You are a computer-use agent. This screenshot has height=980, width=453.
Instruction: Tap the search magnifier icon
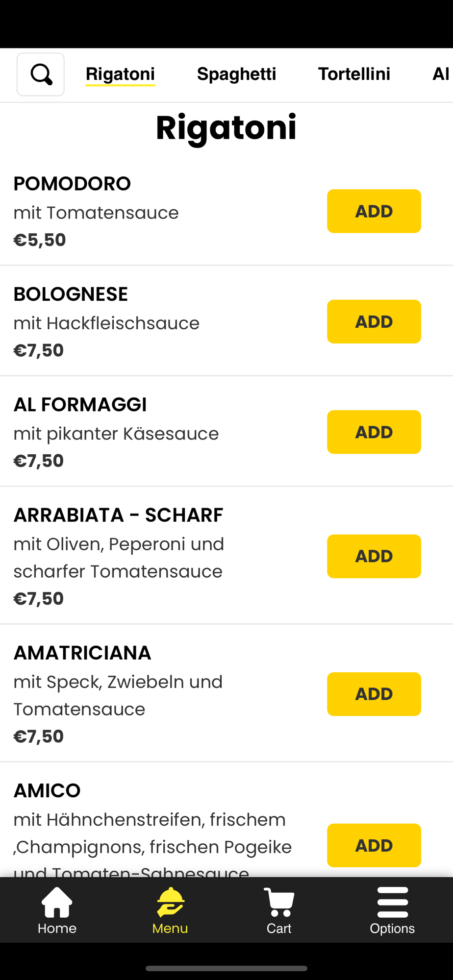(x=41, y=74)
